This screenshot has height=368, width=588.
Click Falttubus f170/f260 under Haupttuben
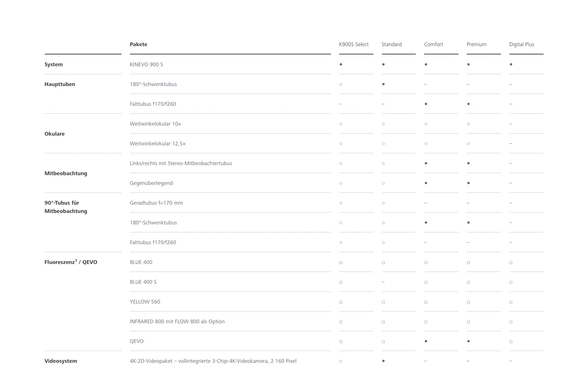pyautogui.click(x=153, y=104)
